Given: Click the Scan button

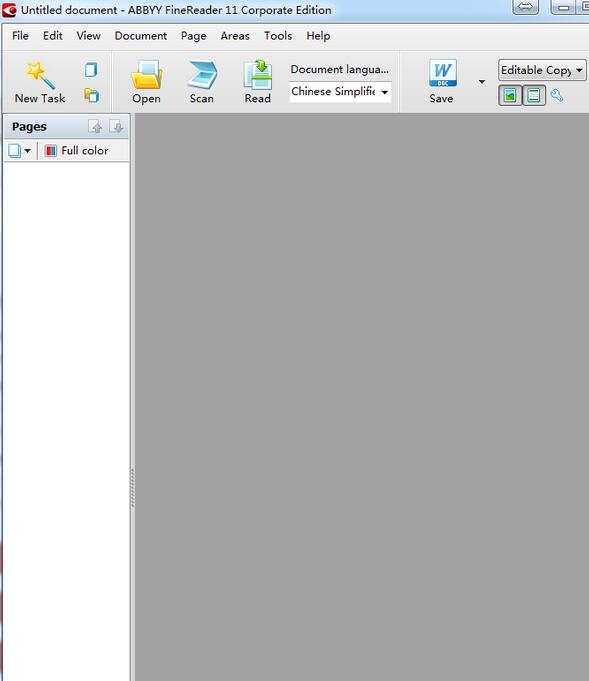Looking at the screenshot, I should [202, 83].
